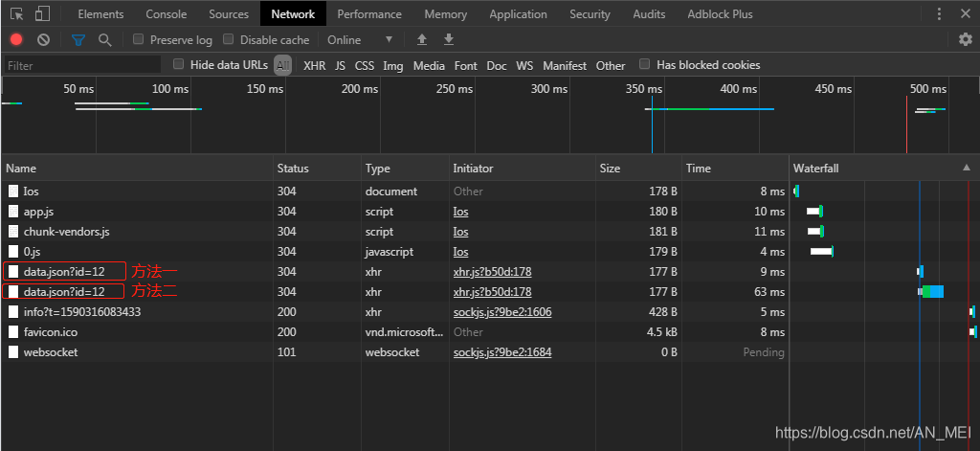This screenshot has height=451, width=980.
Task: Filter requests by Manifest
Action: click(x=565, y=66)
